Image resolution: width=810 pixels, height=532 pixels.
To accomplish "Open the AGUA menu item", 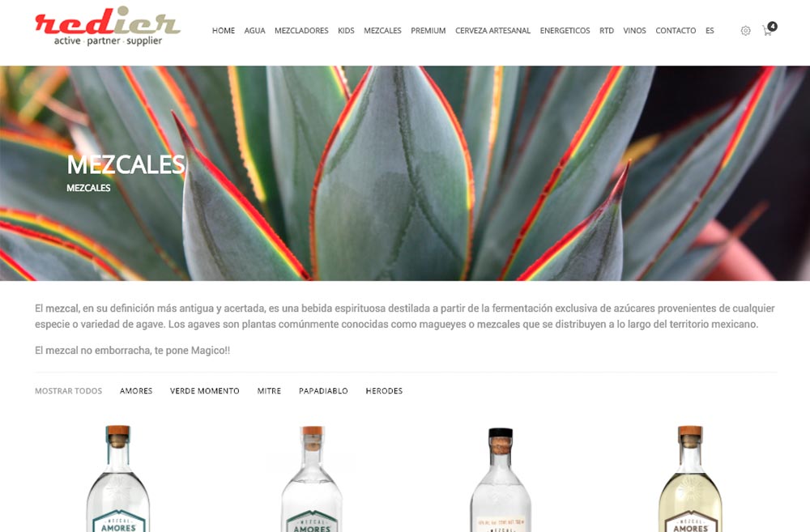I will pos(254,31).
